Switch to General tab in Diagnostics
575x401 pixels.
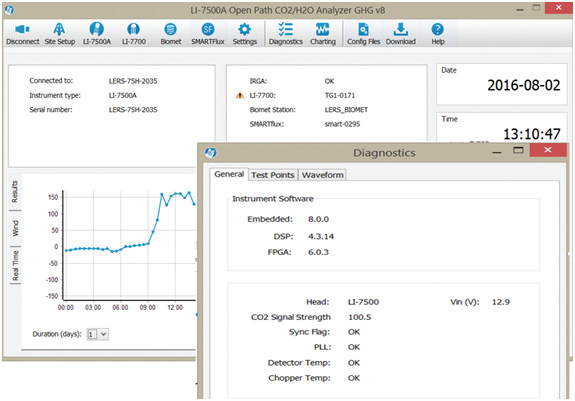(x=229, y=174)
